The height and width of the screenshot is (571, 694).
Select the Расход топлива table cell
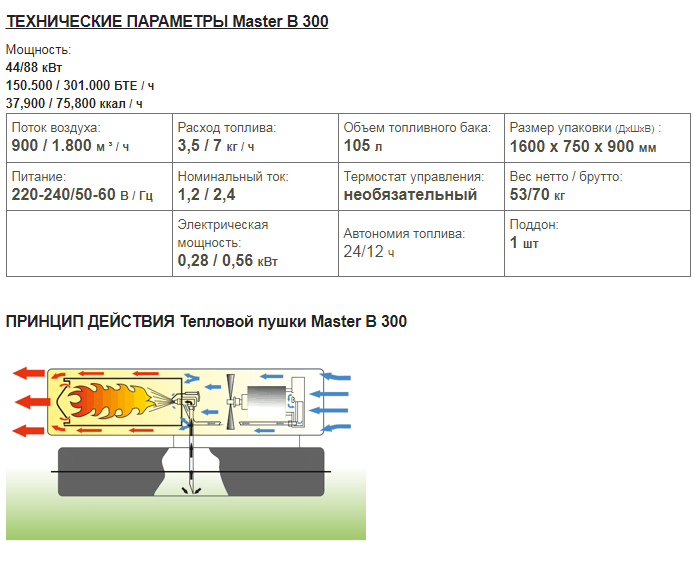click(254, 138)
